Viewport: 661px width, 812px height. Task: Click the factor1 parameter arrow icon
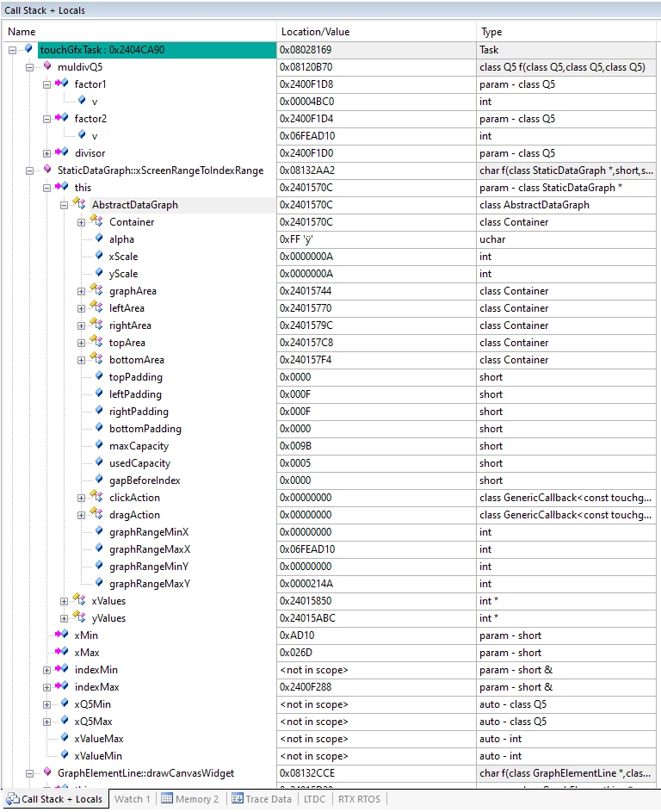coord(62,83)
